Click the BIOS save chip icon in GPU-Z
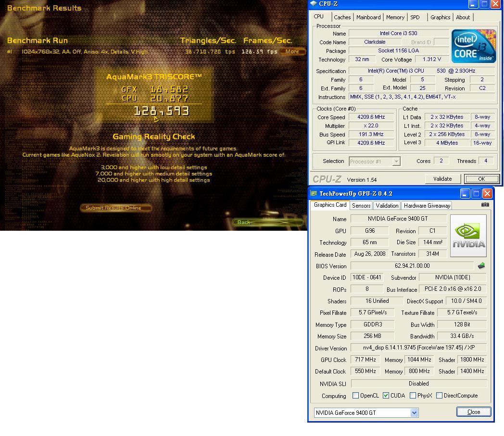Screen dimensions: 504x436 click(x=481, y=266)
